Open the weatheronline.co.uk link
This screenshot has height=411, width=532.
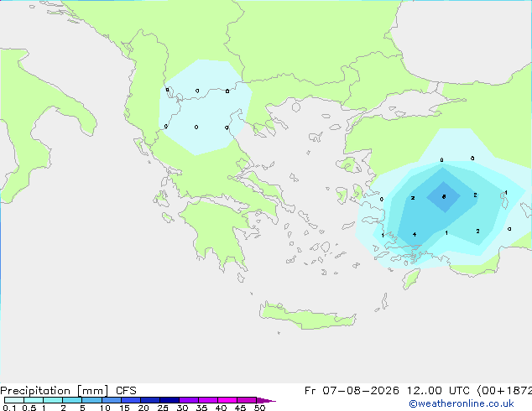[x=462, y=403]
